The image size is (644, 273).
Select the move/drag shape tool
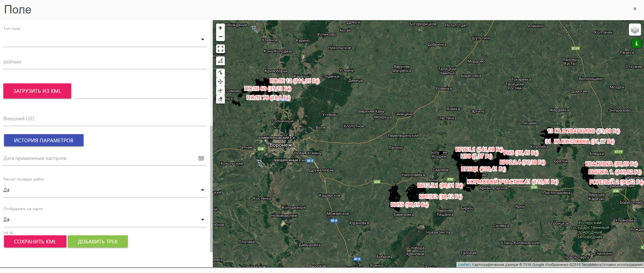pos(220,81)
